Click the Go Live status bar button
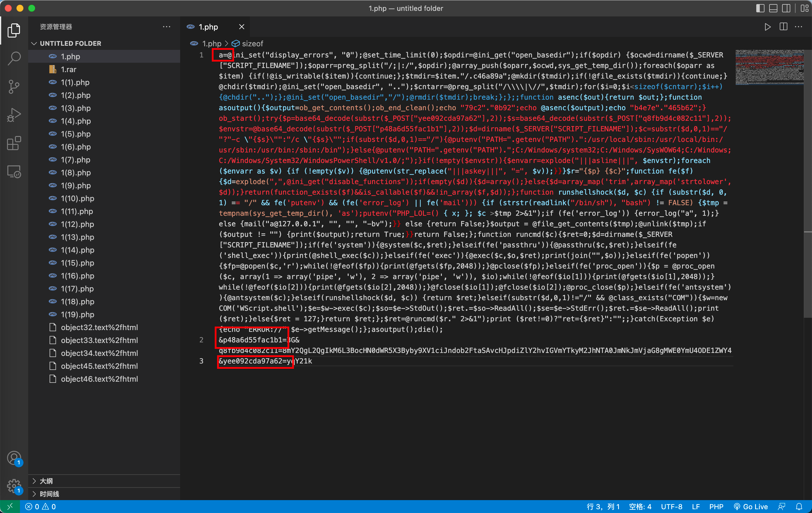 tap(751, 506)
